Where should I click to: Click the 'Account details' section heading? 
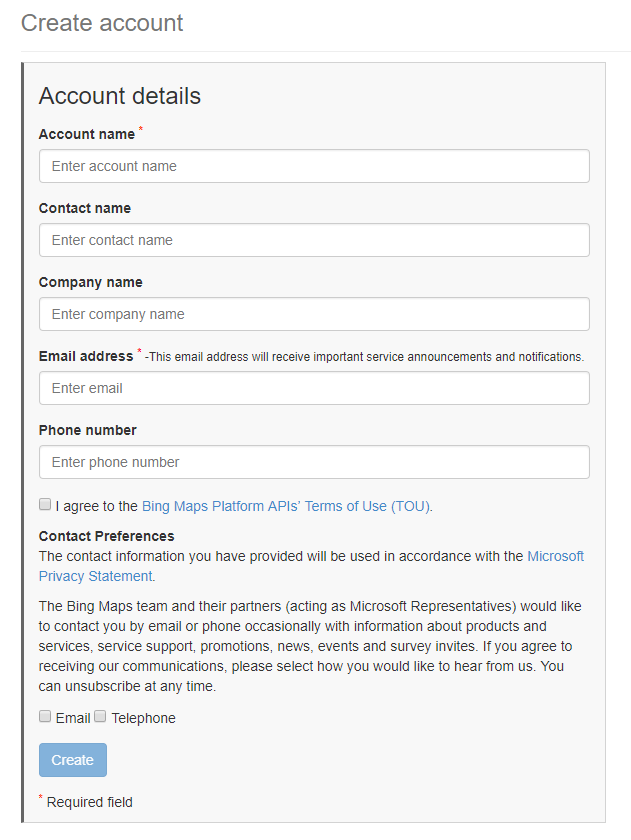[x=120, y=96]
